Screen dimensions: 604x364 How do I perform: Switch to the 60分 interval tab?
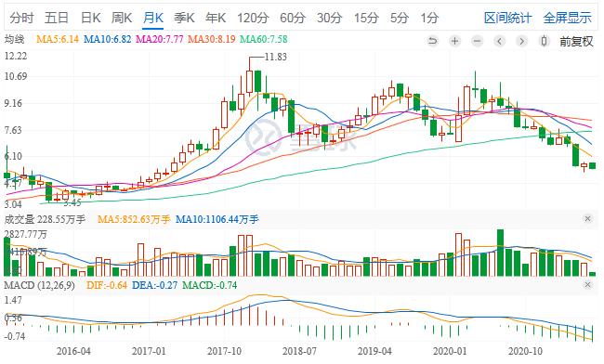[293, 18]
